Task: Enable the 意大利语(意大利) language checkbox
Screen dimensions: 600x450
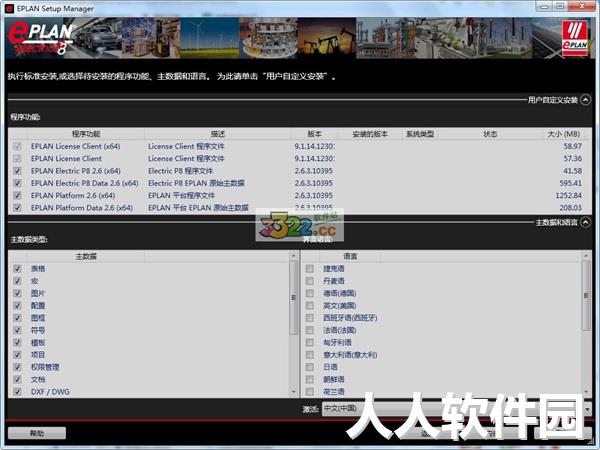Action: (310, 354)
